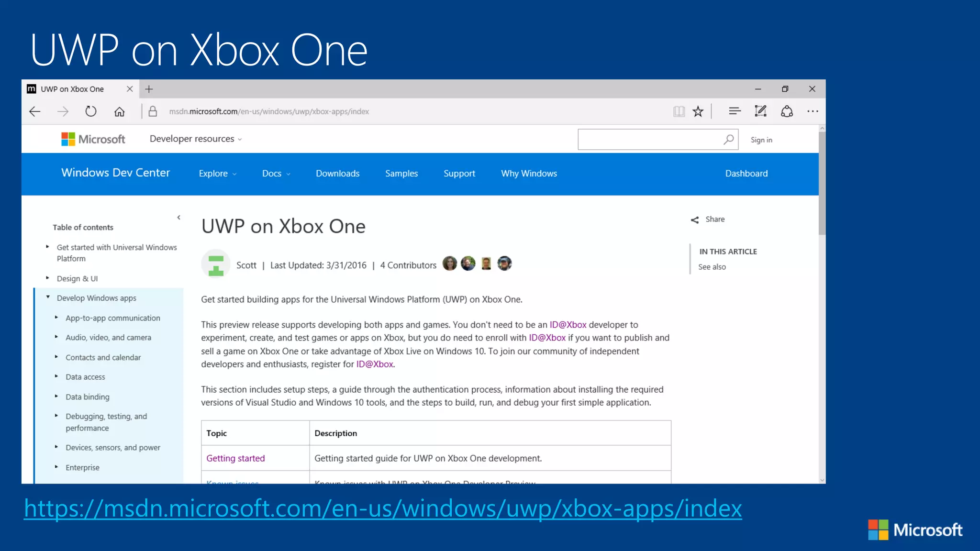Open the Docs dropdown menu
Image resolution: width=980 pixels, height=551 pixels.
tap(276, 174)
